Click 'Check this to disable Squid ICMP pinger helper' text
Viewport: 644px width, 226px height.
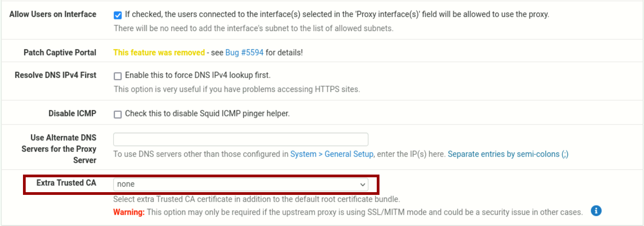(207, 113)
